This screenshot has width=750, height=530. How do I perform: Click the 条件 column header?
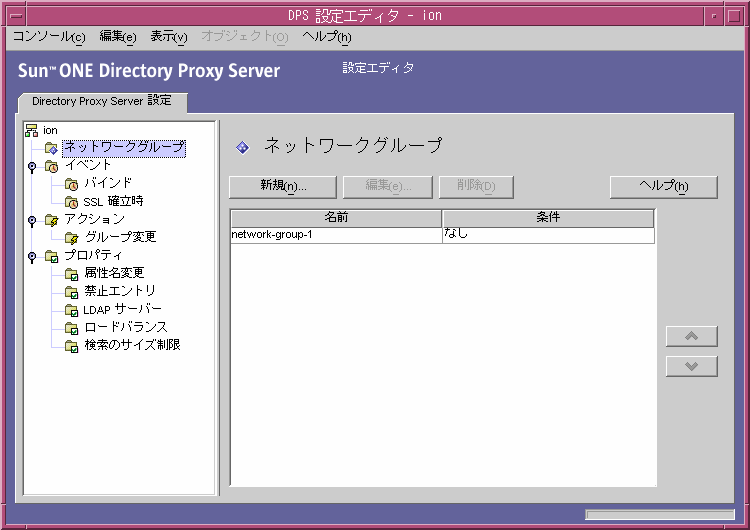(548, 218)
